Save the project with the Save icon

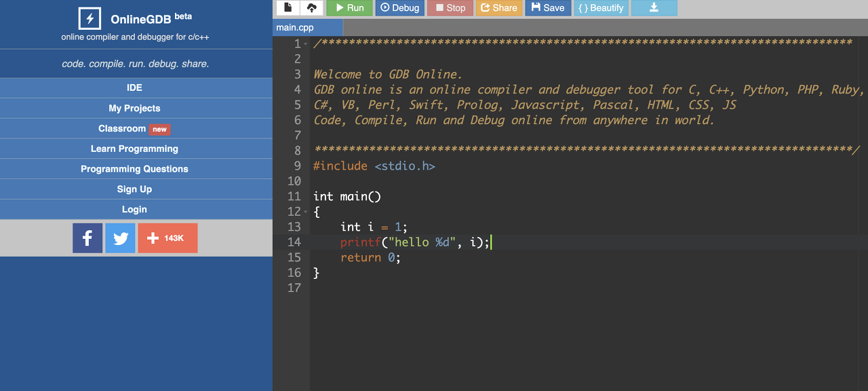[x=548, y=7]
